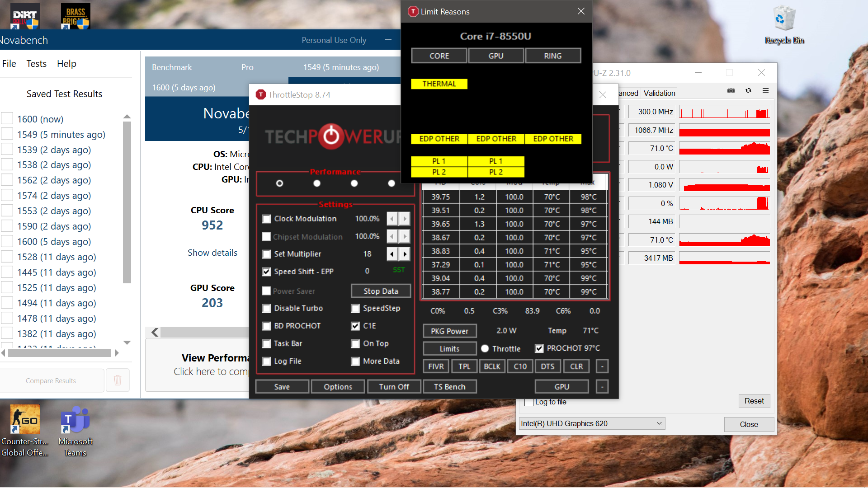Click the Saved Test Results vertical scrollbar
Viewport: 868px width, 488px height.
coord(127,202)
